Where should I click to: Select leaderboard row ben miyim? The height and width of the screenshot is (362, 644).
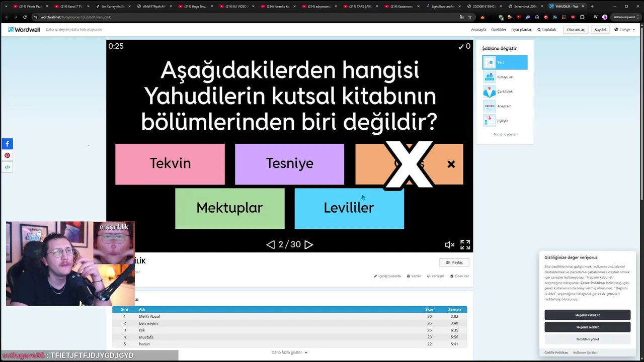pyautogui.click(x=289, y=323)
